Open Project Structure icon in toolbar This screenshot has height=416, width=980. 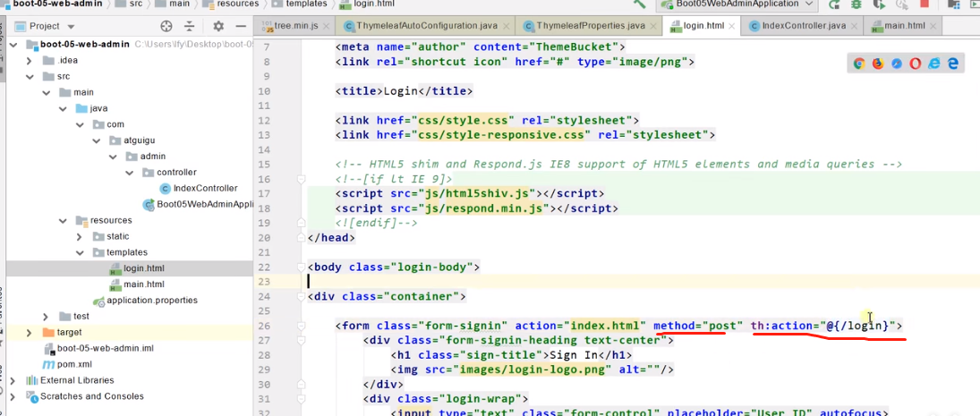pyautogui.click(x=953, y=4)
